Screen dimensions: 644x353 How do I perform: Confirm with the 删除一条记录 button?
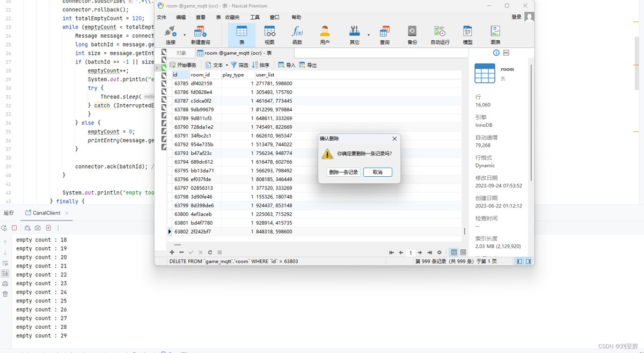click(343, 172)
